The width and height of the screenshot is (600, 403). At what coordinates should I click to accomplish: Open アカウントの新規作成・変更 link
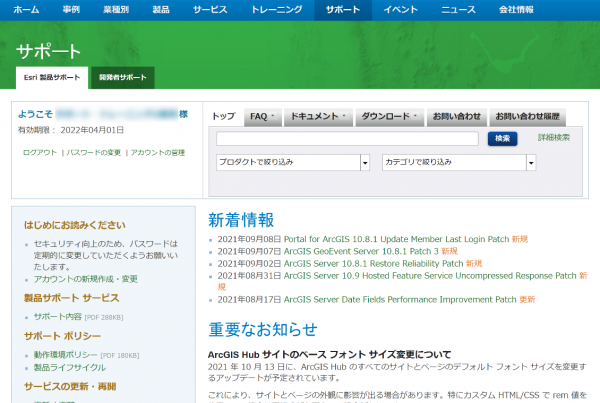coord(86,279)
